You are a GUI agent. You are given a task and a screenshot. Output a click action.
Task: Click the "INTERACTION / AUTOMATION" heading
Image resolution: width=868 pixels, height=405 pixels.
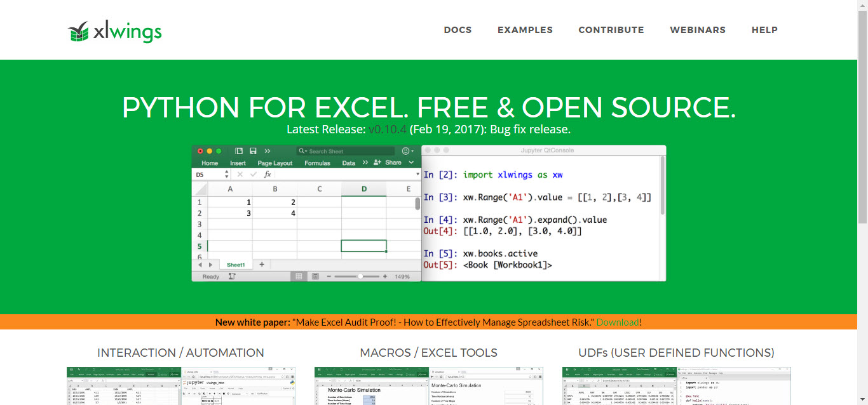click(x=180, y=353)
